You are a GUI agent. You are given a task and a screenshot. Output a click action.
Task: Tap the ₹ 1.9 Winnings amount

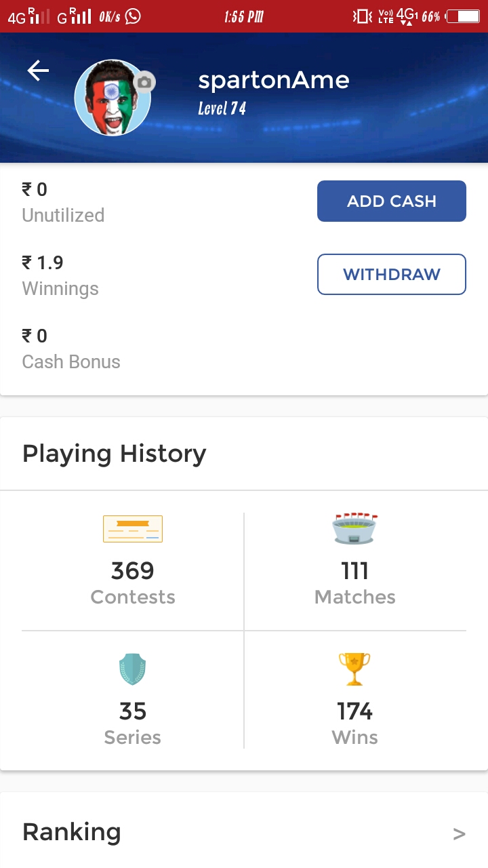(x=43, y=262)
